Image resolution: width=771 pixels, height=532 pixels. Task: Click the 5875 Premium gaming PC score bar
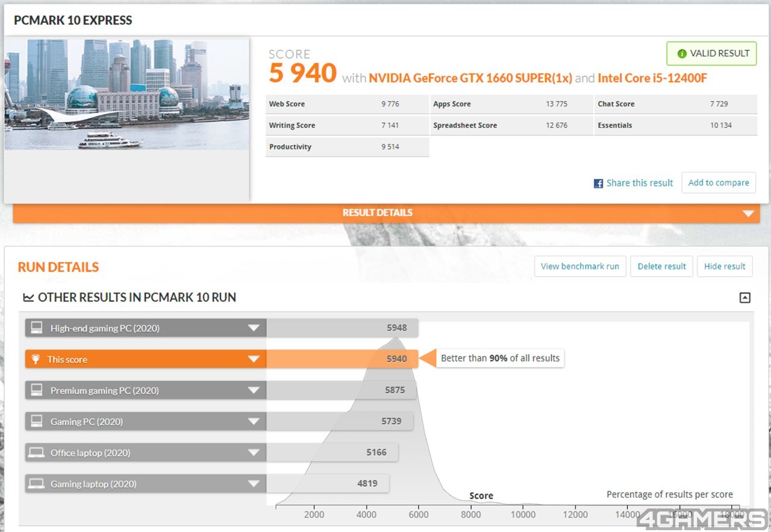[341, 390]
